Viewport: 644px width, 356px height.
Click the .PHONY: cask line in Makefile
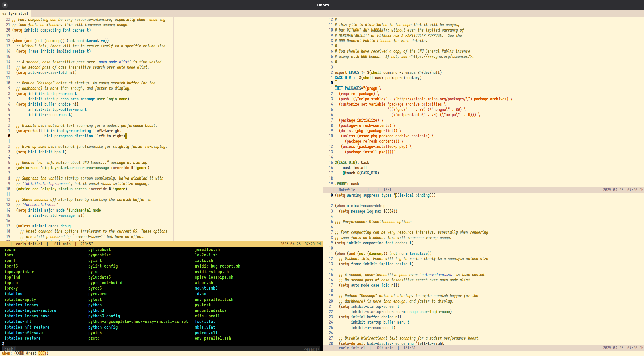pos(347,184)
